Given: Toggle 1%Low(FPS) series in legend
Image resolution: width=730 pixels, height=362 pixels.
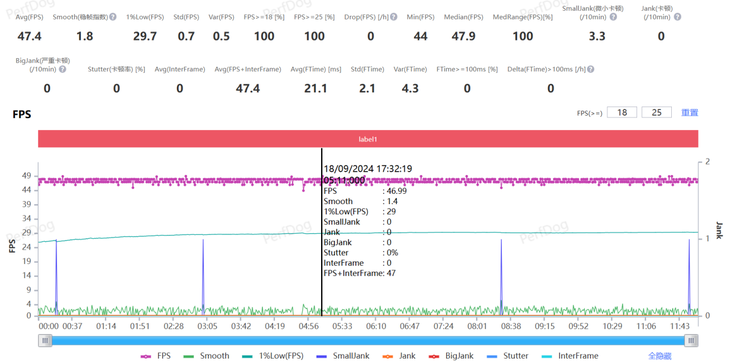Looking at the screenshot, I should 272,356.
